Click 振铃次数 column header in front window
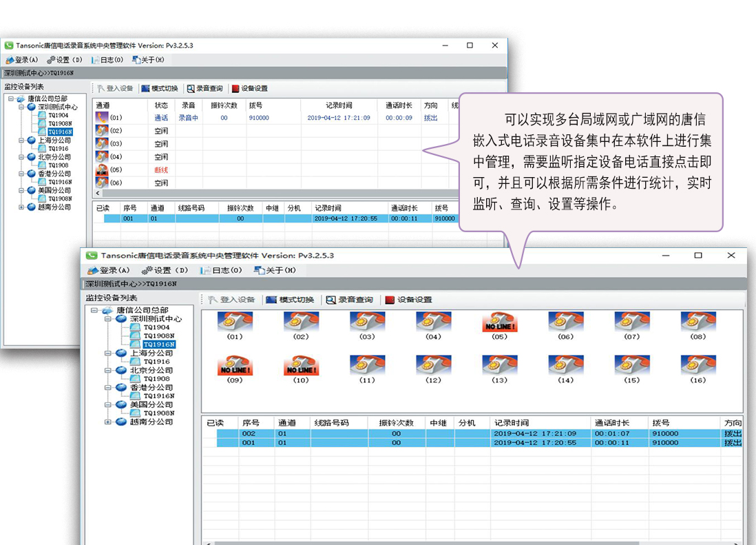 [x=396, y=423]
